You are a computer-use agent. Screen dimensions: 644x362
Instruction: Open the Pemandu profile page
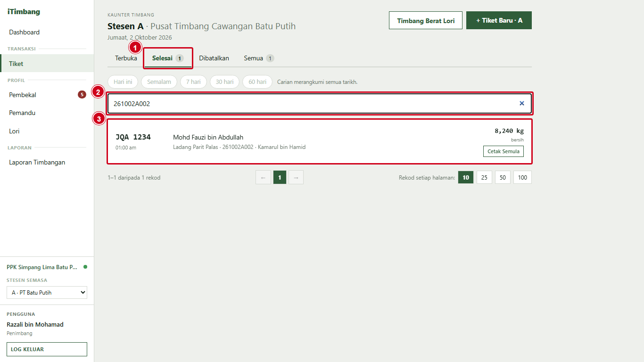tap(47, 113)
